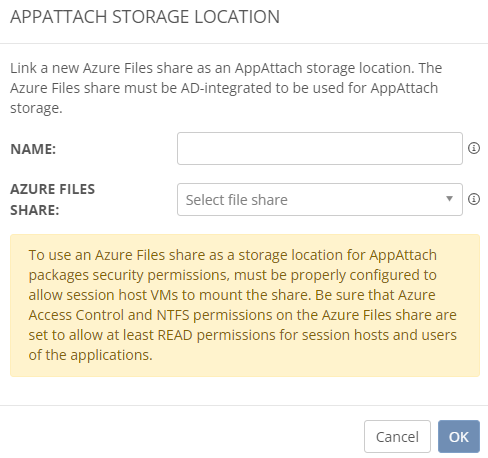This screenshot has height=458, width=488.
Task: Click the info icon beside the Name field
Action: (474, 148)
